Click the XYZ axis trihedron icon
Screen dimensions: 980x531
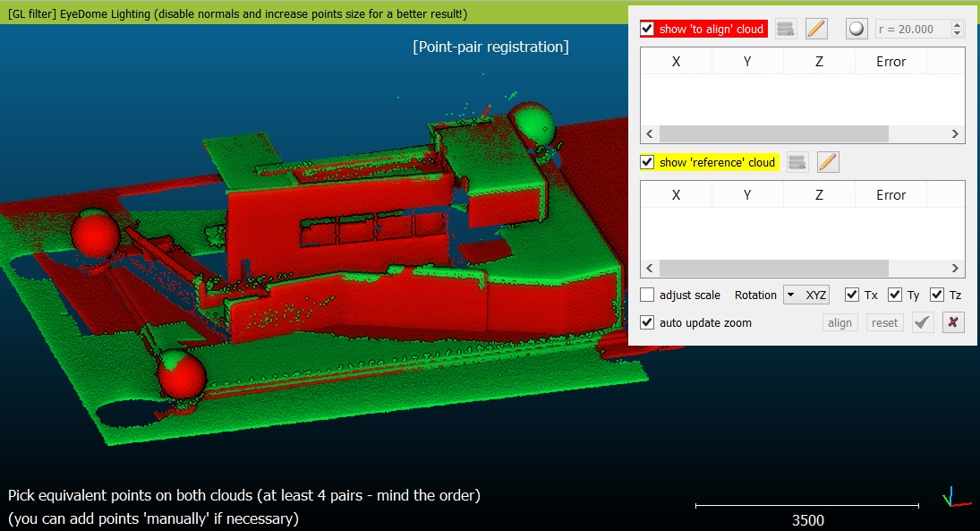click(x=956, y=497)
